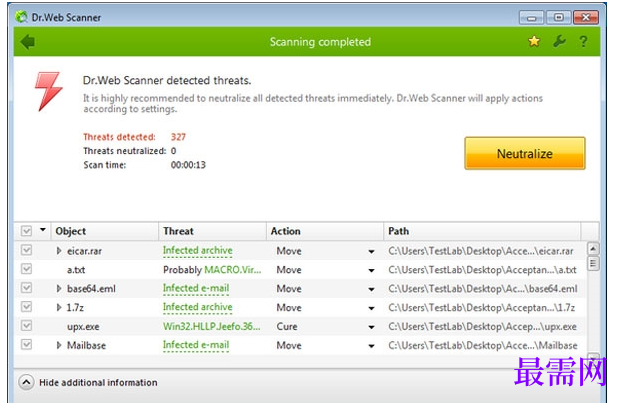Uncheck the eicar.rar row checkbox
The width and height of the screenshot is (626, 403).
pos(26,250)
